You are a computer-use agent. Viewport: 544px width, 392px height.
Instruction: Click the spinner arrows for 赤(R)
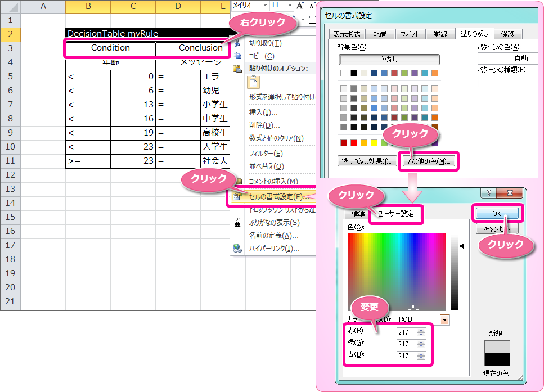pos(421,332)
